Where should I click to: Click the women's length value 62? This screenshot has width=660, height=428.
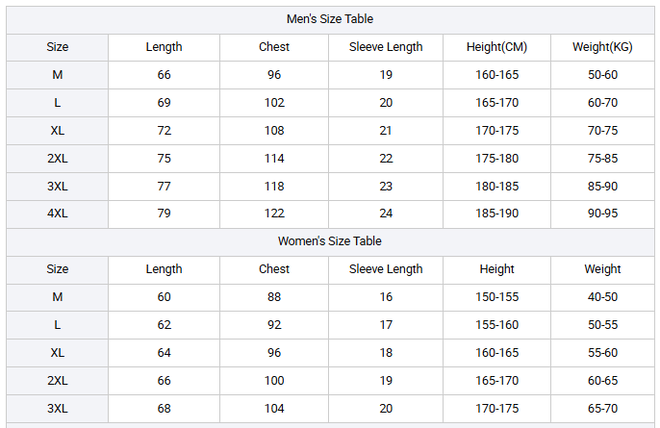click(164, 325)
